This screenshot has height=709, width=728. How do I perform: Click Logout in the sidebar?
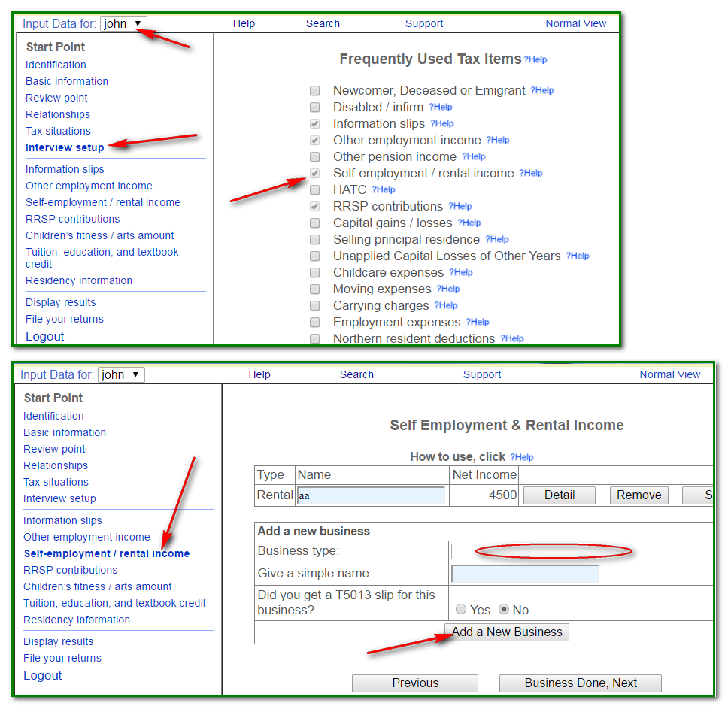[x=42, y=675]
